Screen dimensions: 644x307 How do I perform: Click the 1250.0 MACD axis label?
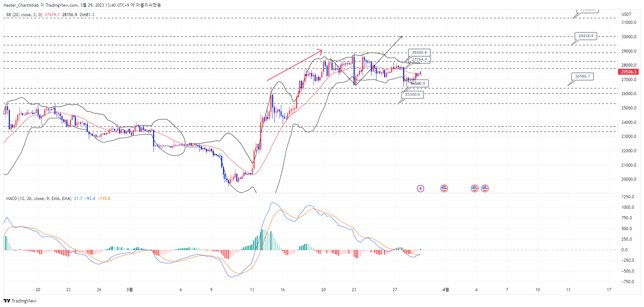pos(628,197)
